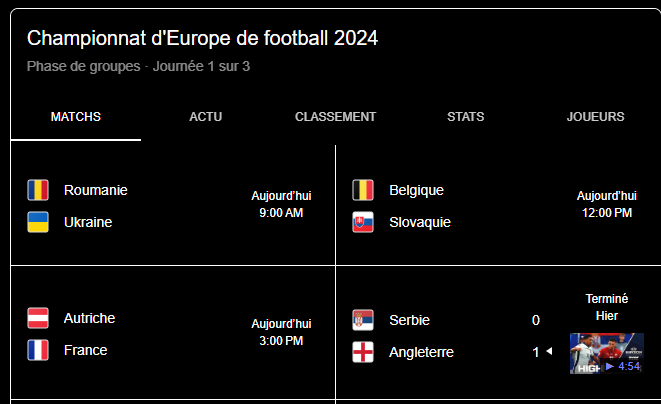Go to the JOUEURS tab
Image resolution: width=661 pixels, height=404 pixels.
click(595, 117)
